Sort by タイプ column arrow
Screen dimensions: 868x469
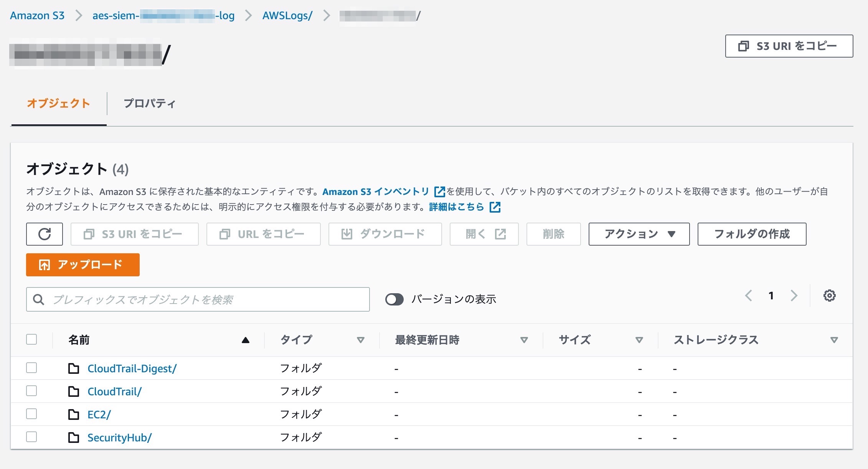360,340
